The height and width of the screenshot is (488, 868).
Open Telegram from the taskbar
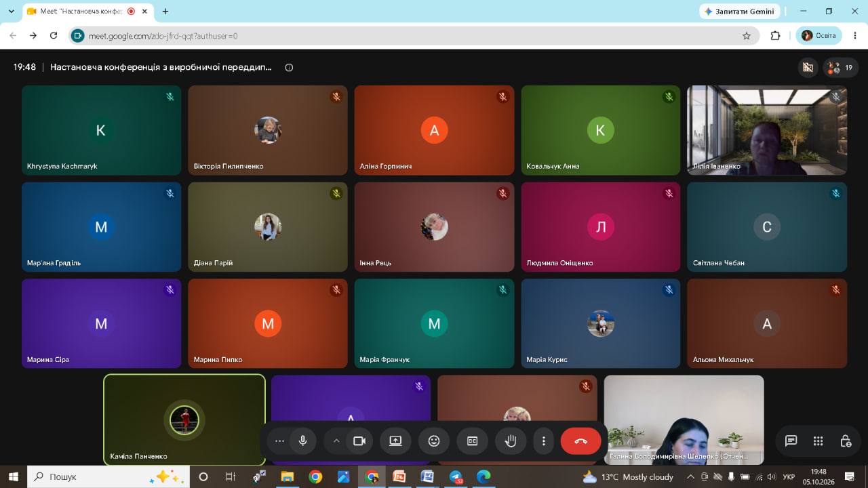[x=456, y=476]
